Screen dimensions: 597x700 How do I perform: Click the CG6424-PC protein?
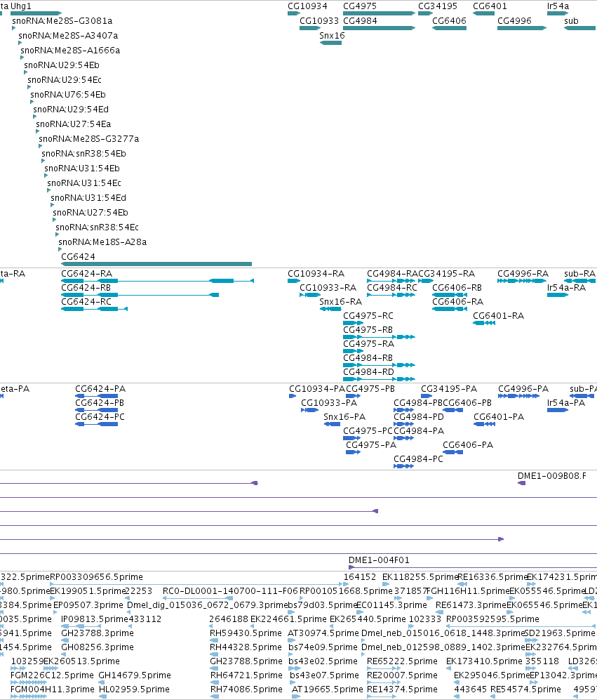point(96,423)
